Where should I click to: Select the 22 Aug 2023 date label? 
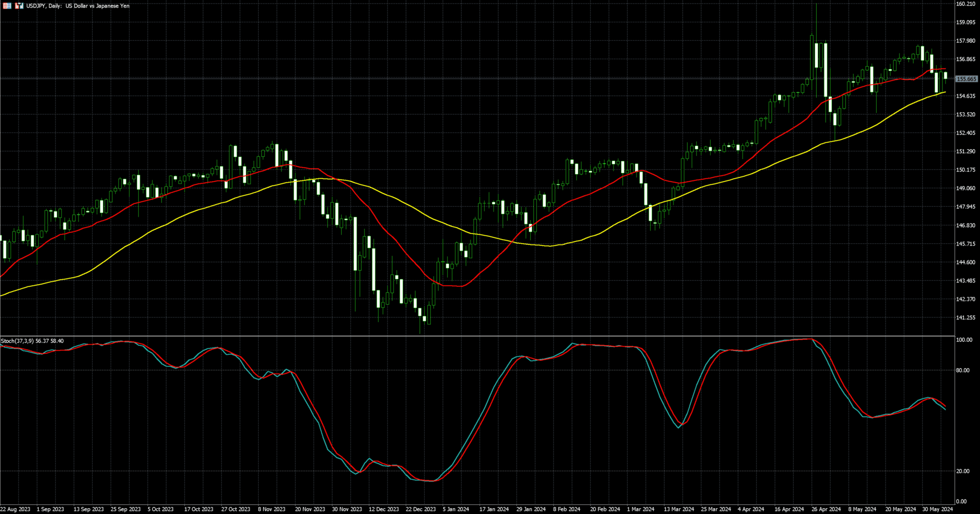point(16,509)
